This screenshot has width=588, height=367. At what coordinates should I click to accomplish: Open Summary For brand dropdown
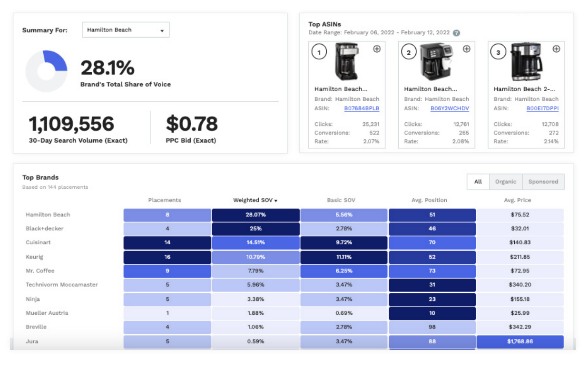coord(126,30)
